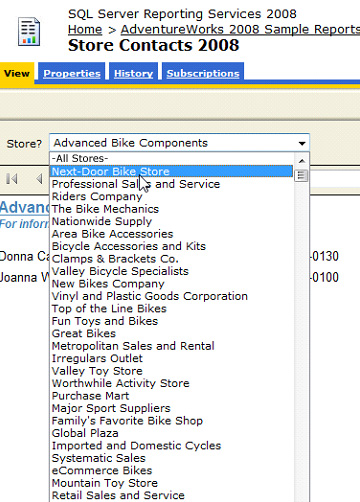The image size is (360, 502).
Task: Go to previous page arrow icon
Action: pyautogui.click(x=39, y=179)
